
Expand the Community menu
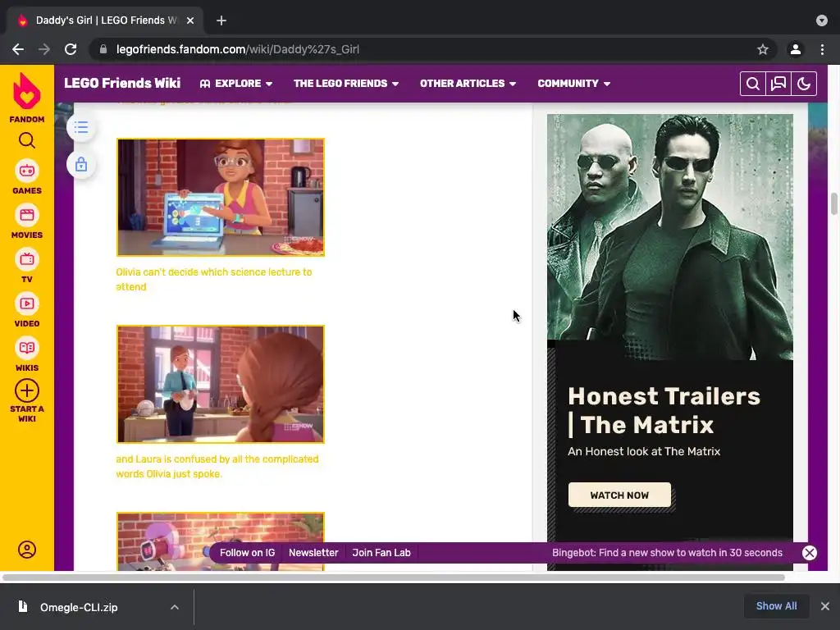[x=573, y=84]
